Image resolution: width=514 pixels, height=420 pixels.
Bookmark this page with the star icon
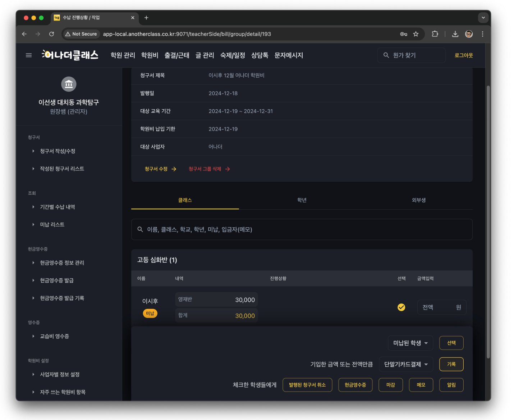click(416, 34)
